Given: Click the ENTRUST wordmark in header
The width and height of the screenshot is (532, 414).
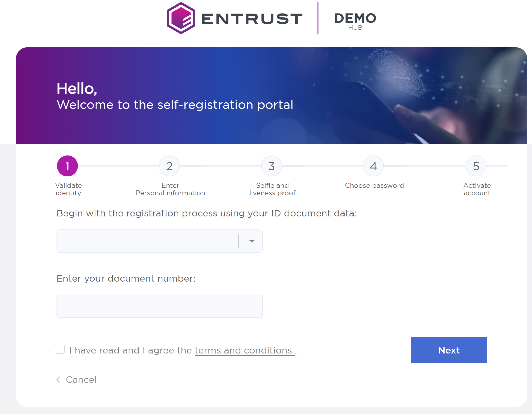Looking at the screenshot, I should [x=252, y=19].
